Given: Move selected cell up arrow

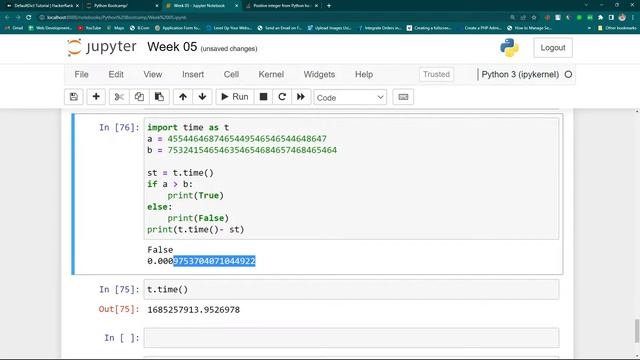Looking at the screenshot, I should click(183, 97).
